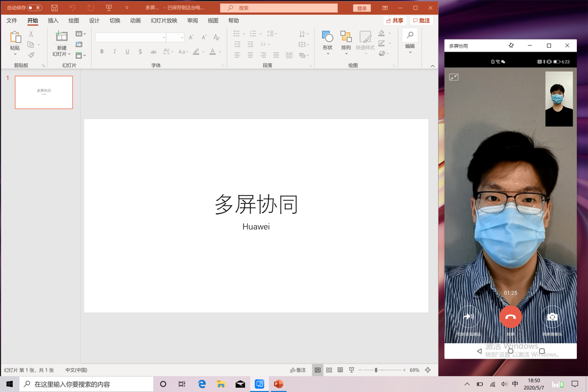The image size is (588, 392).
Task: Toggle the 备注 notes pane
Action: [298, 370]
